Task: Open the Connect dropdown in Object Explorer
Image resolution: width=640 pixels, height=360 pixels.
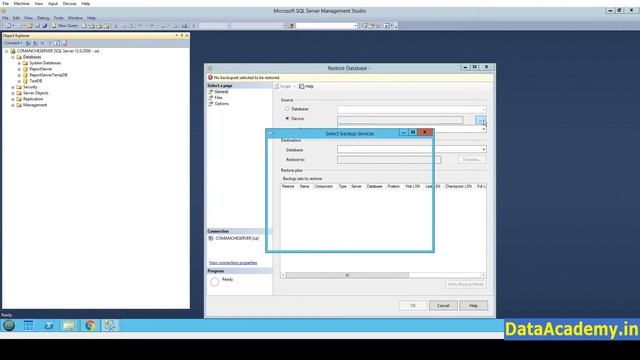Action: [x=13, y=43]
